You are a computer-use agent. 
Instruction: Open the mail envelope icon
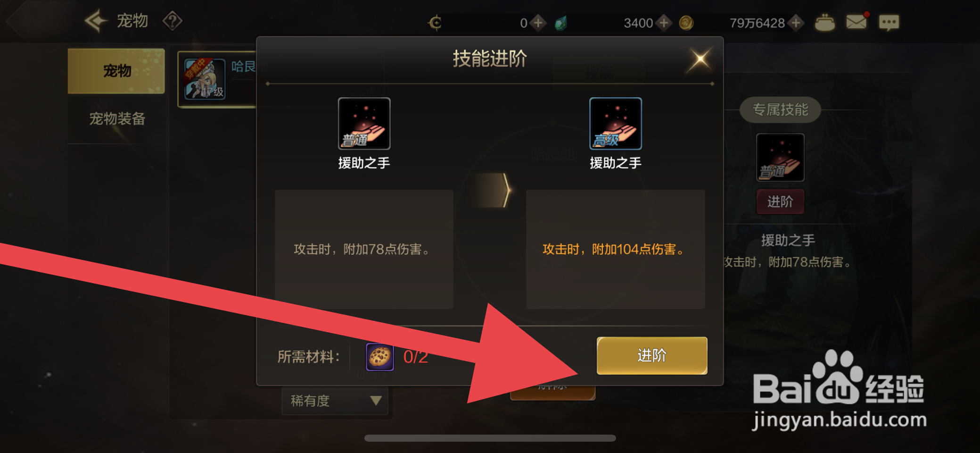point(856,22)
